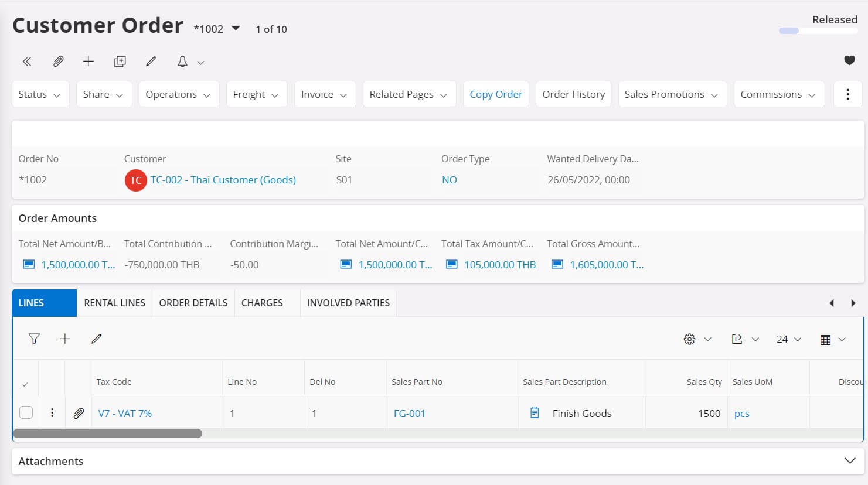This screenshot has width=868, height=485.
Task: Check the row checkbox for line 1
Action: click(26, 412)
